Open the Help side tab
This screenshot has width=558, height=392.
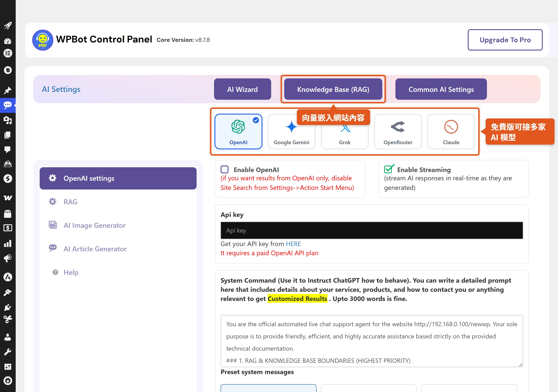(118, 272)
